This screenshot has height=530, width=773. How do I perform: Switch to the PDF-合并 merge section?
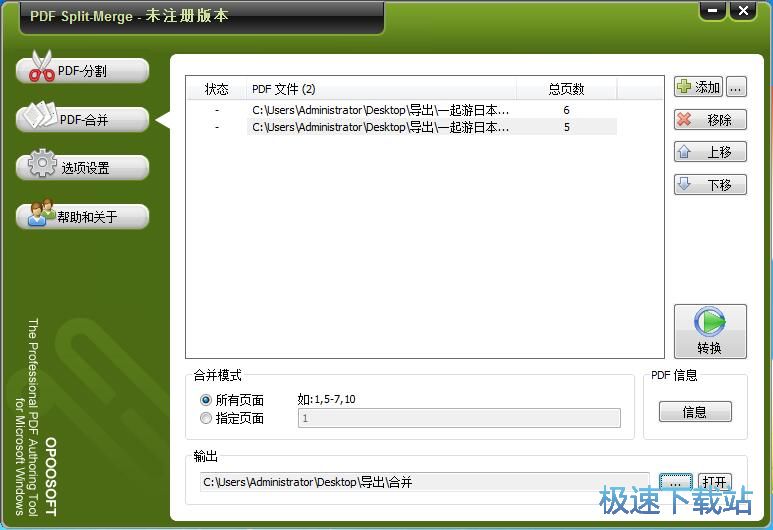(x=82, y=120)
